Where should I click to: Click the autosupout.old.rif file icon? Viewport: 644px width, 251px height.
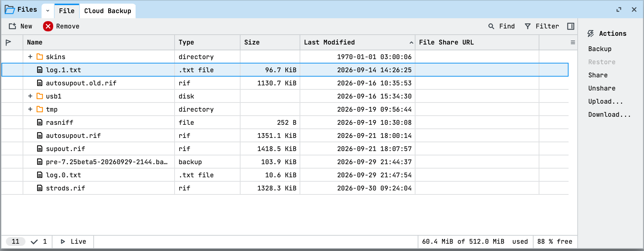(x=40, y=83)
